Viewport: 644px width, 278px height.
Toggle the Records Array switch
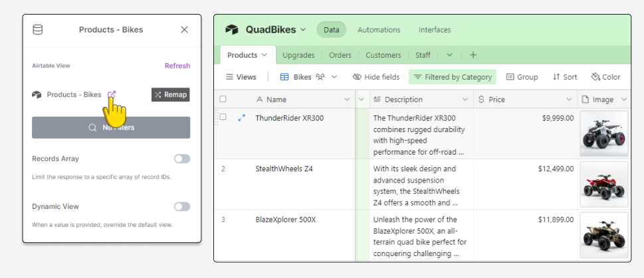(x=182, y=159)
